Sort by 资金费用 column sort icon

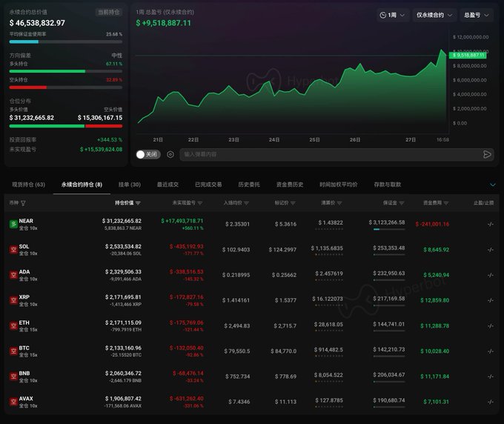446,203
